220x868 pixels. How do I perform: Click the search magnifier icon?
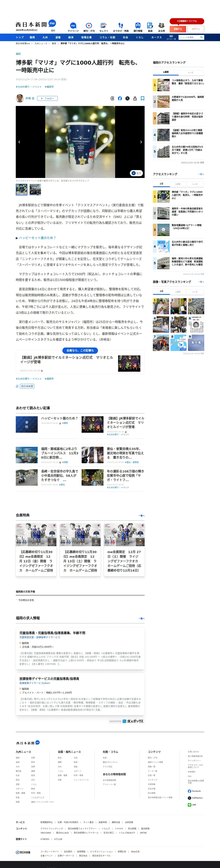[201, 37]
